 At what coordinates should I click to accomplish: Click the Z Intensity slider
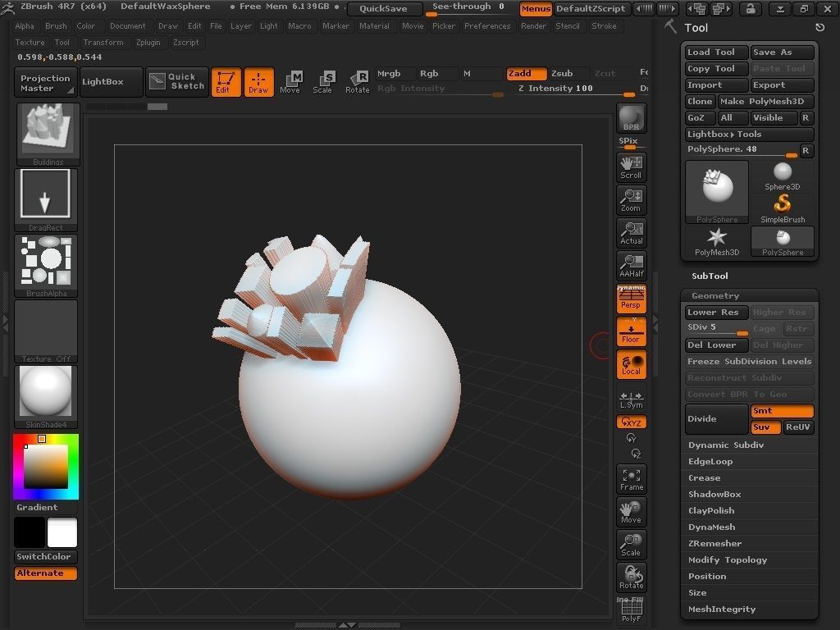[575, 89]
